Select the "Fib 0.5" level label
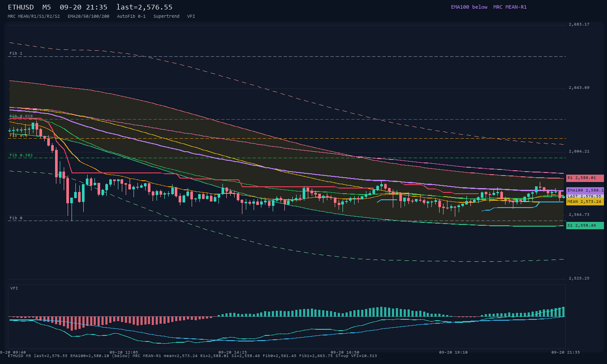The width and height of the screenshot is (607, 364). point(19,135)
